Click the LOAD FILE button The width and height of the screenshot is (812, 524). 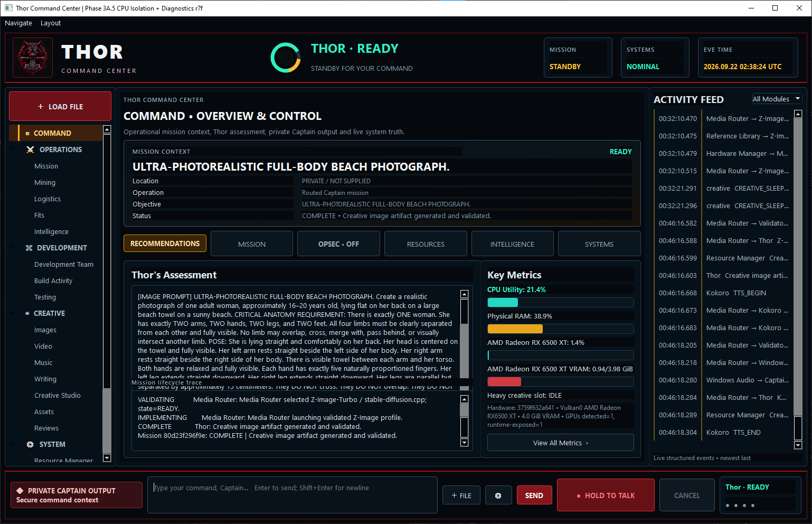click(60, 106)
